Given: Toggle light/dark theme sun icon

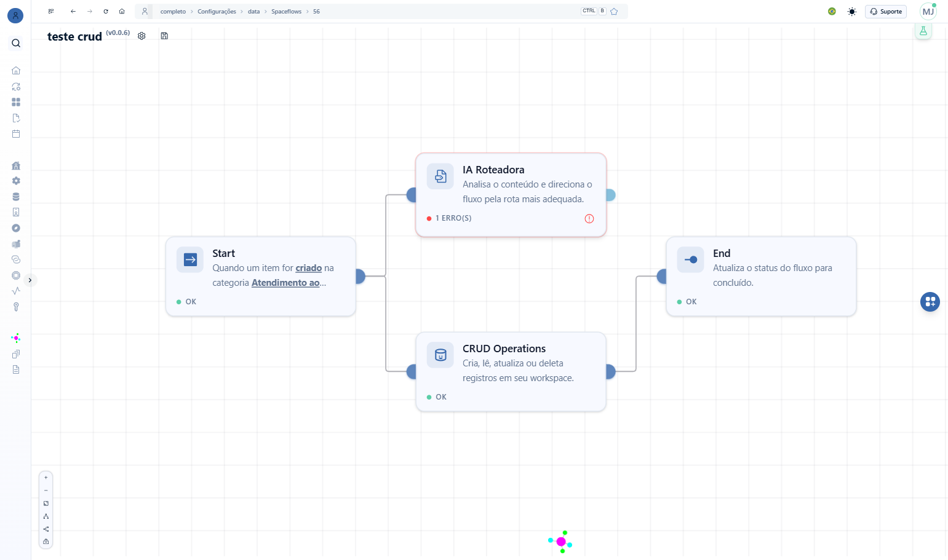Looking at the screenshot, I should click(x=851, y=12).
